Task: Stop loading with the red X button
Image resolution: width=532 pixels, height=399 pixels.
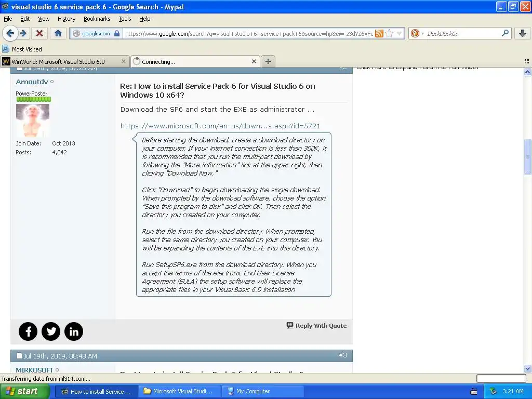Action: [39, 33]
